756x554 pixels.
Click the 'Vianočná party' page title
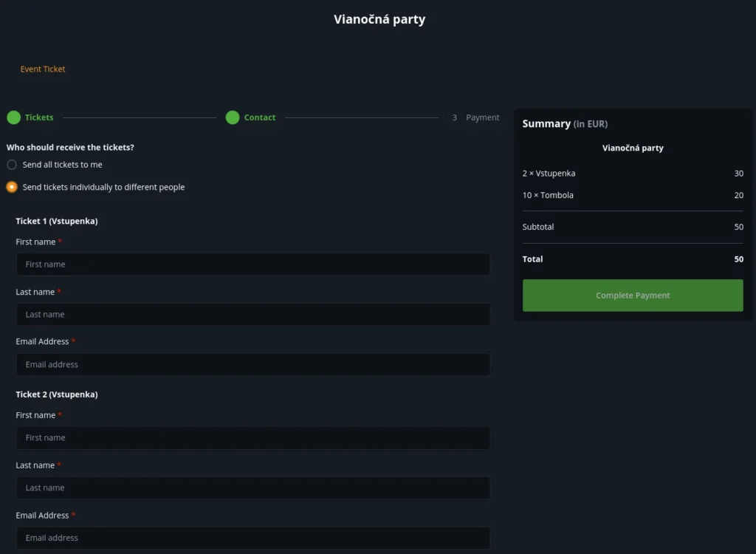click(x=379, y=19)
